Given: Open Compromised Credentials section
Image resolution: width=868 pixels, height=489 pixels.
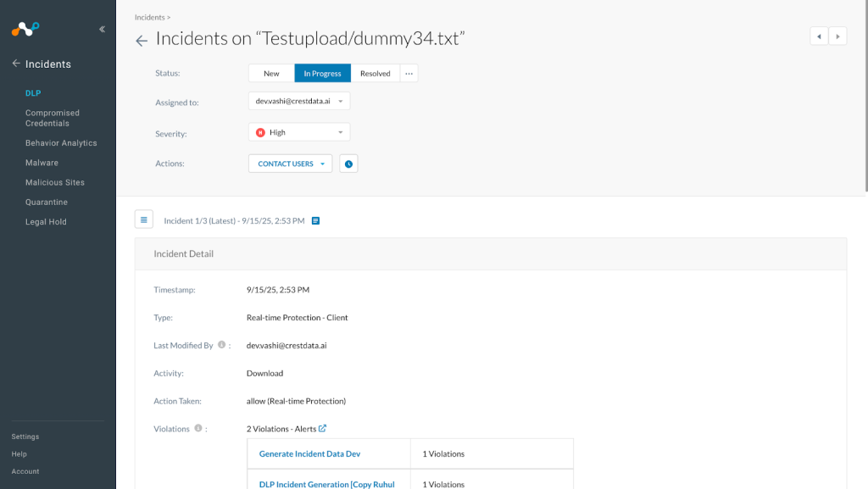Looking at the screenshot, I should click(x=53, y=118).
